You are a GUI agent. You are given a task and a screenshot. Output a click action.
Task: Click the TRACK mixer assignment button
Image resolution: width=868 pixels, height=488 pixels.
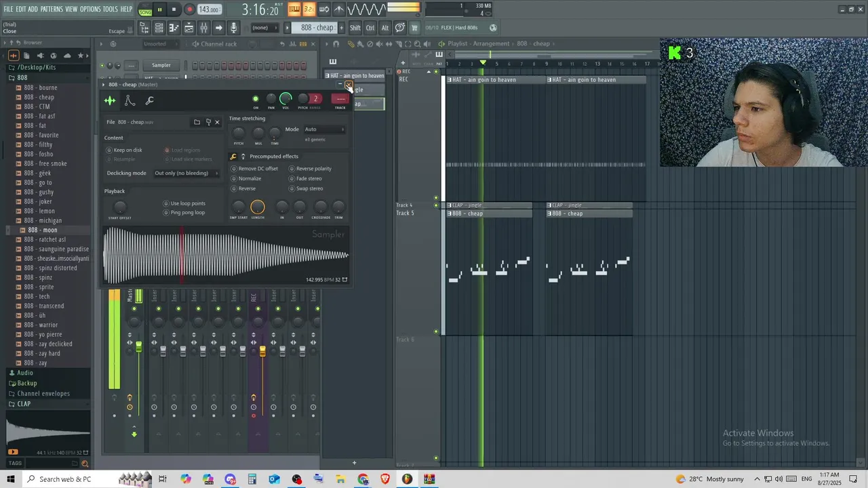[340, 100]
